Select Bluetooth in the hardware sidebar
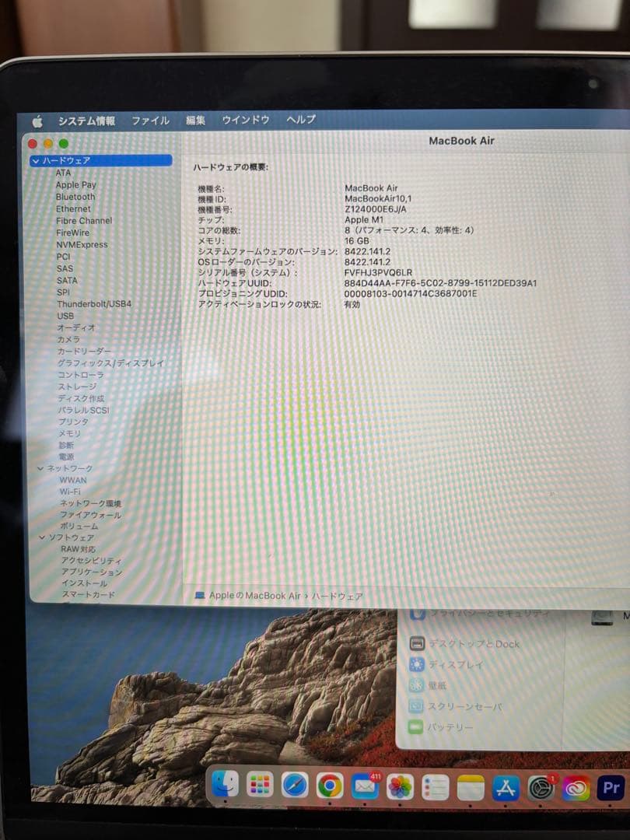 (x=74, y=197)
